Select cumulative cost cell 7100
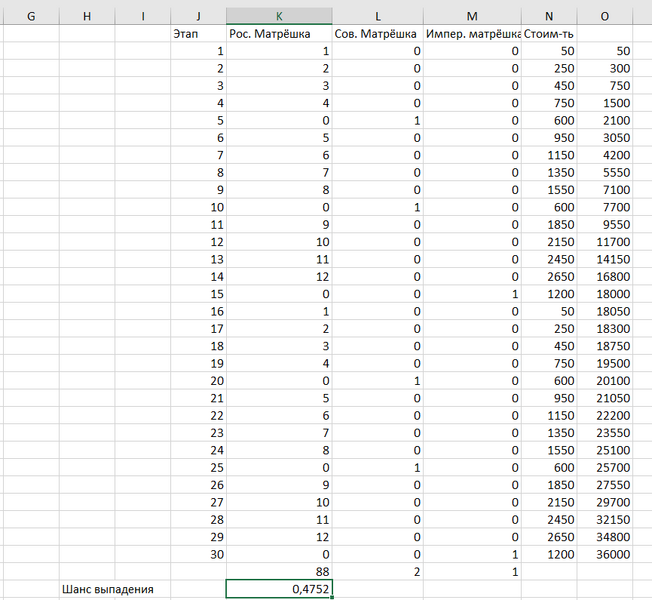The image size is (652, 600). click(x=605, y=190)
